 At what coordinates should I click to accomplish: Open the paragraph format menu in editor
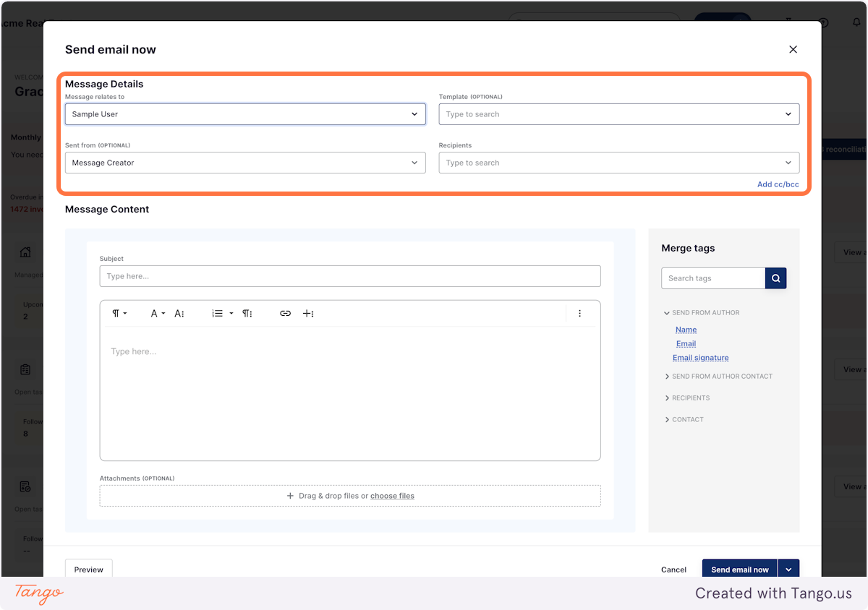point(119,314)
